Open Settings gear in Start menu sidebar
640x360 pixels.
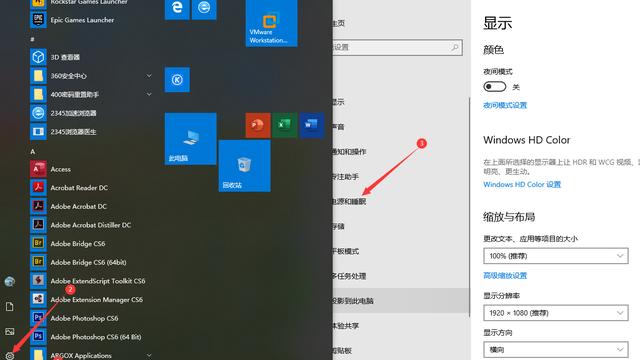pos(10,355)
